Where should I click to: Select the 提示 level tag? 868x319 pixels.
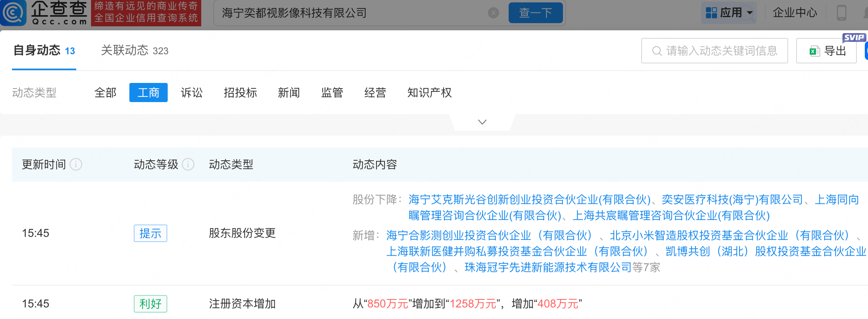(151, 233)
